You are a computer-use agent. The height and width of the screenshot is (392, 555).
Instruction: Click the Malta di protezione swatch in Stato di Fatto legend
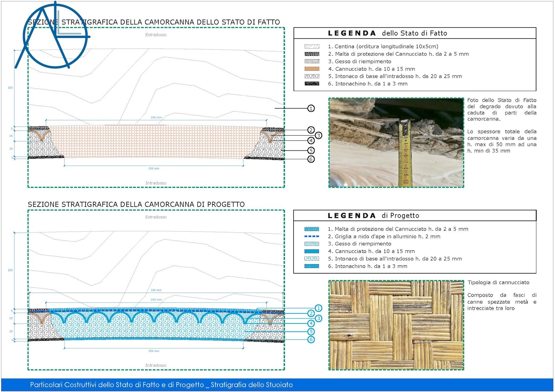click(312, 54)
